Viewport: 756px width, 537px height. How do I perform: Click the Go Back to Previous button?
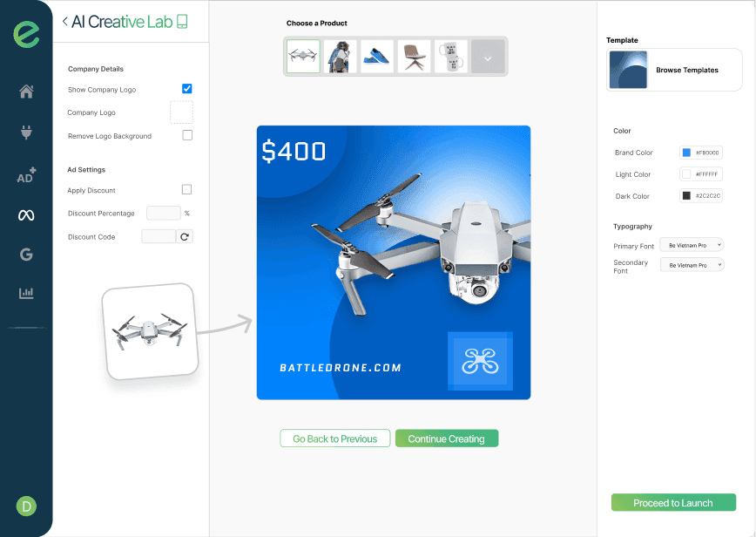click(335, 438)
